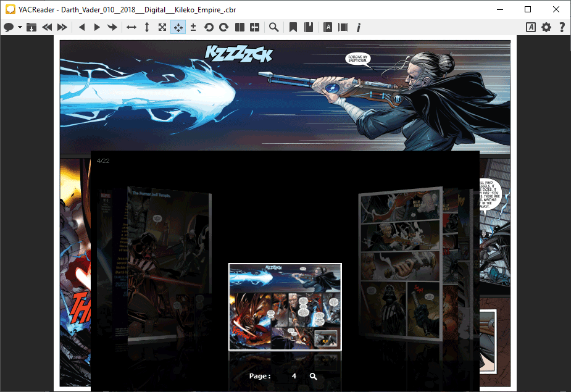Click the page number field showing 4
The image size is (571, 392).
[x=294, y=376]
